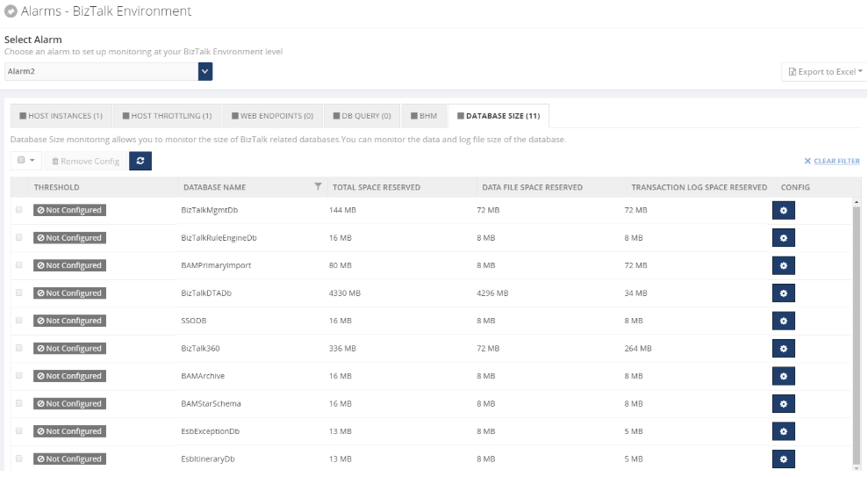
Task: Click the EsbExceptionDb database name
Action: click(211, 431)
